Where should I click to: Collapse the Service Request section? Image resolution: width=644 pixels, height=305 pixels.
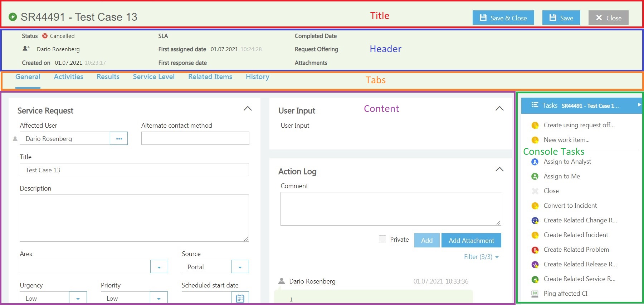(248, 109)
